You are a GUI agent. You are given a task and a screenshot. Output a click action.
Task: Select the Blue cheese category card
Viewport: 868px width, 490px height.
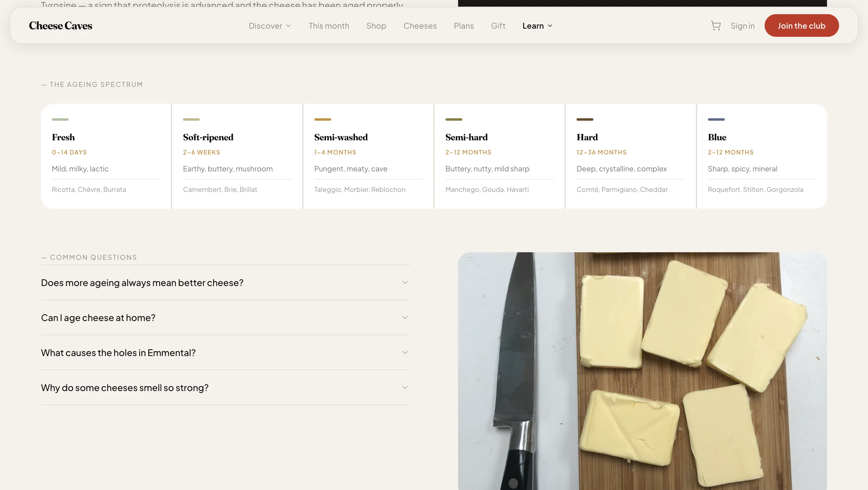tap(761, 156)
